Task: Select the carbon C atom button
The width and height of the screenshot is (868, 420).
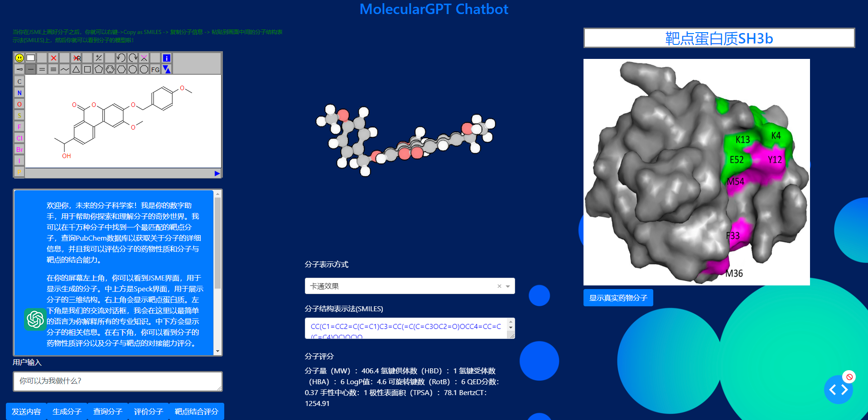Action: click(19, 82)
